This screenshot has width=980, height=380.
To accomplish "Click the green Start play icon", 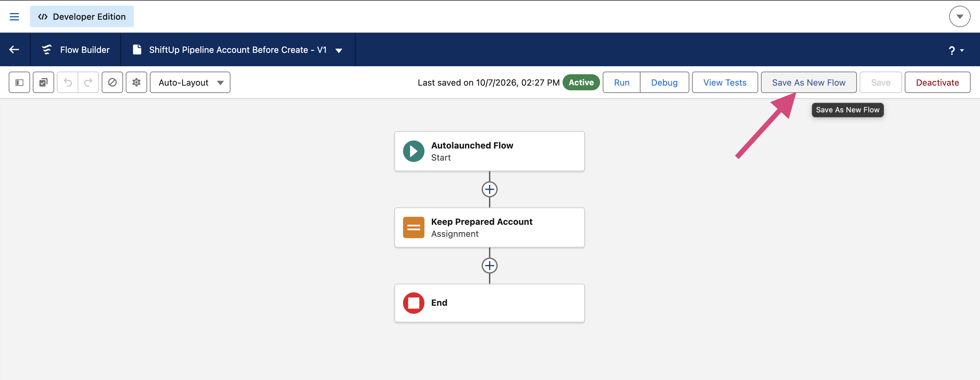I will pos(413,152).
